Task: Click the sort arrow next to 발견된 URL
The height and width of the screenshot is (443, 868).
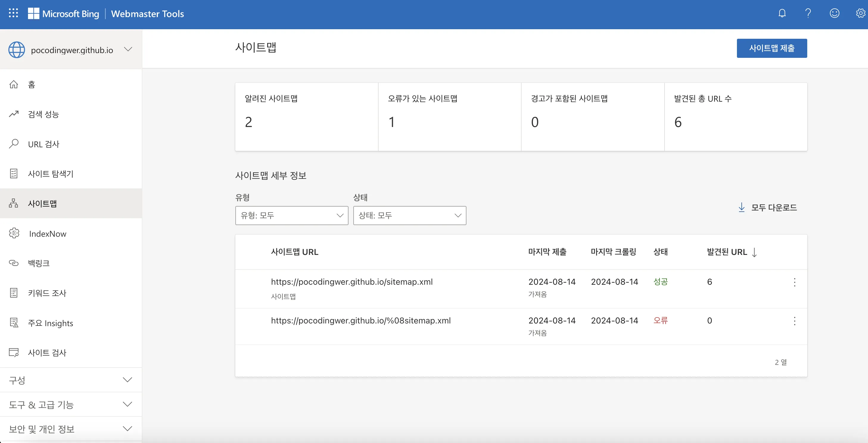Action: click(x=755, y=252)
